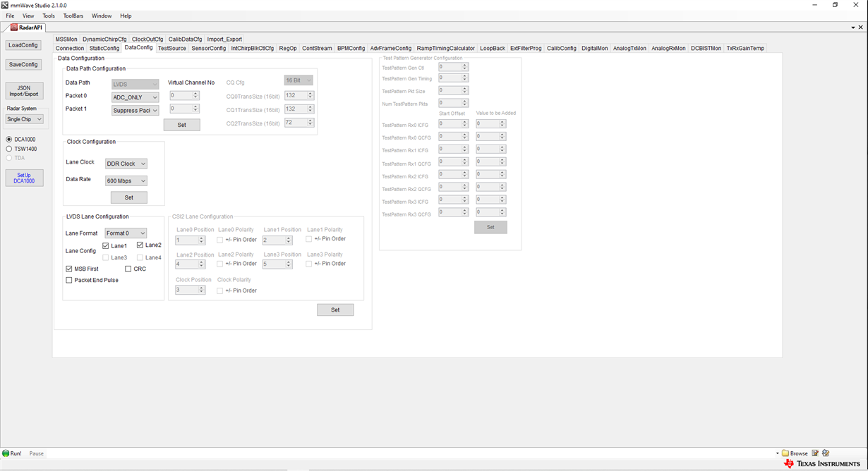
Task: Open the Packet 0 ADC_ONLY dropdown
Action: point(135,97)
